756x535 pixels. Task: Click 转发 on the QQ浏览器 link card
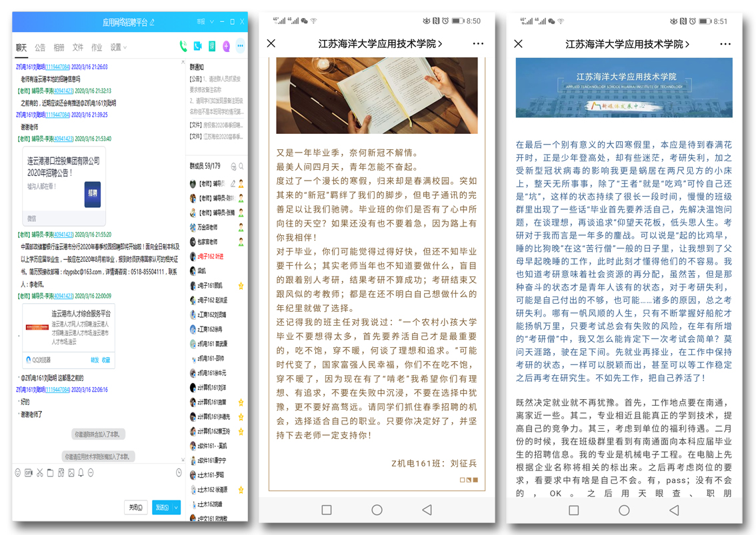pyautogui.click(x=95, y=360)
